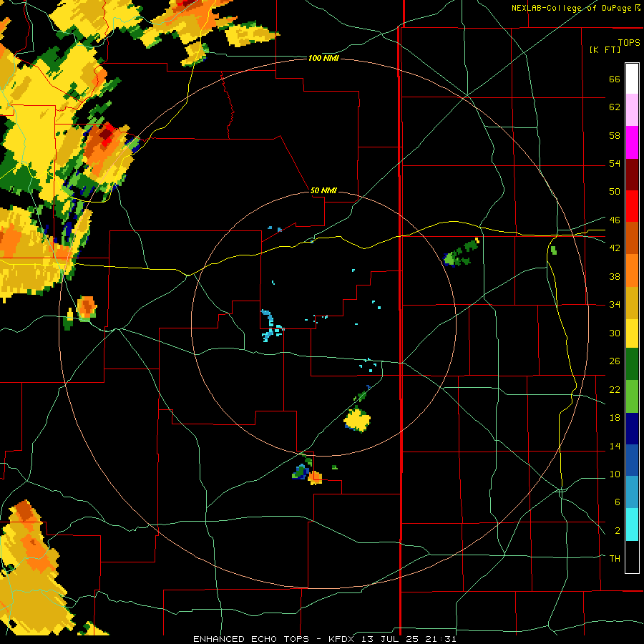Image resolution: width=644 pixels, height=644 pixels.
Task: Click the "KFDX" radar site identifier
Action: [x=343, y=639]
